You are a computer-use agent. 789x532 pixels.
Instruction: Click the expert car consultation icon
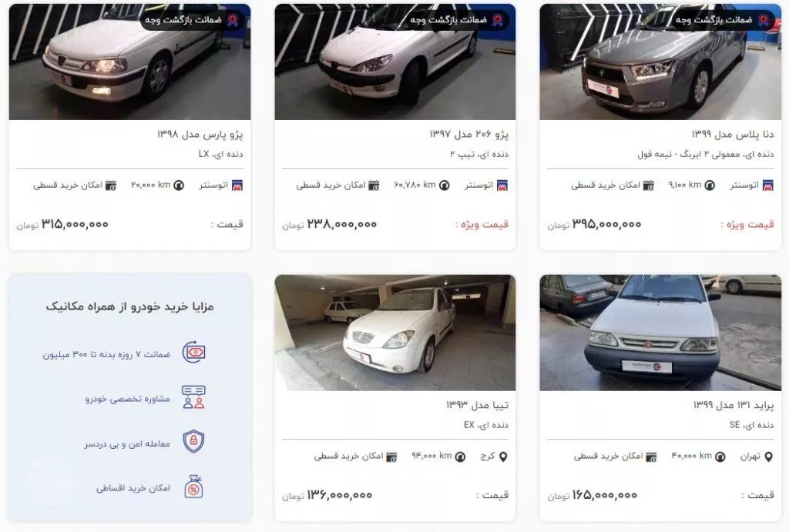coord(193,396)
